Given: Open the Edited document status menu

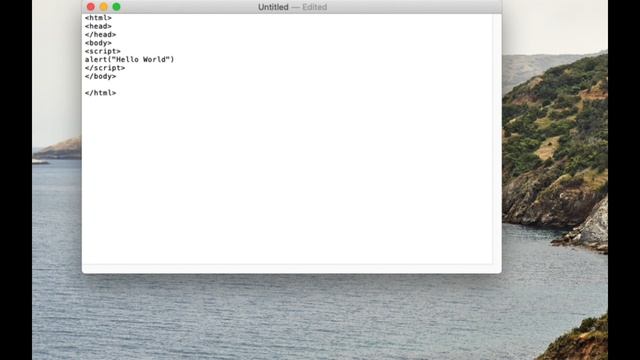Looking at the screenshot, I should pos(314,7).
